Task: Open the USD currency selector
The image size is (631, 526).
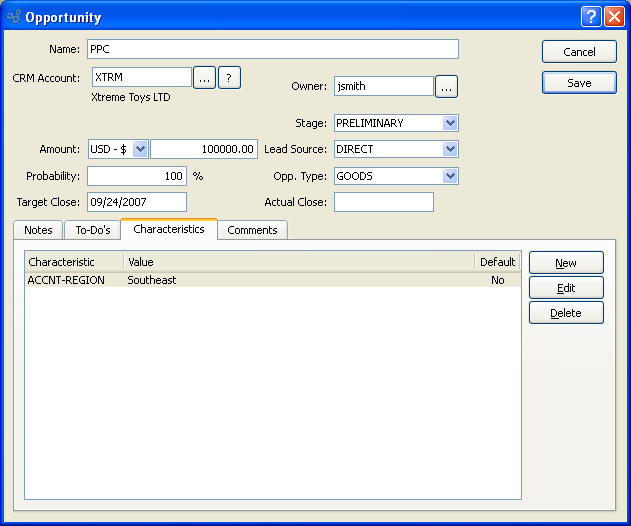Action: coord(139,149)
